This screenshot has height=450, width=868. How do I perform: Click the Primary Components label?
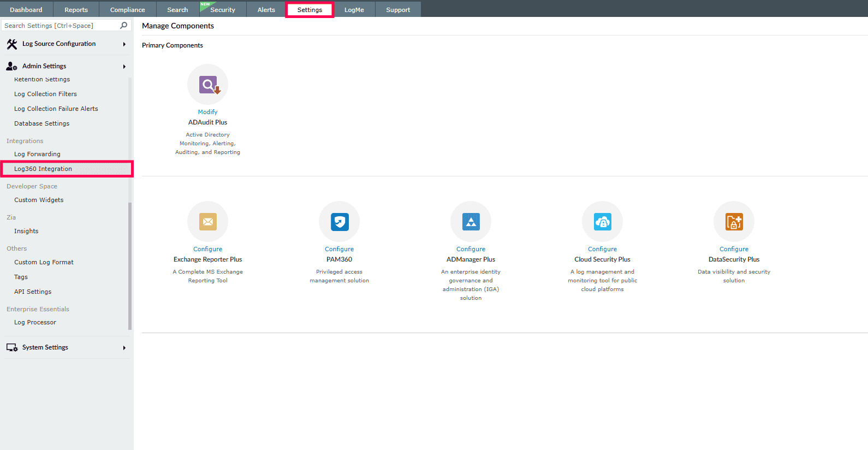(x=173, y=45)
